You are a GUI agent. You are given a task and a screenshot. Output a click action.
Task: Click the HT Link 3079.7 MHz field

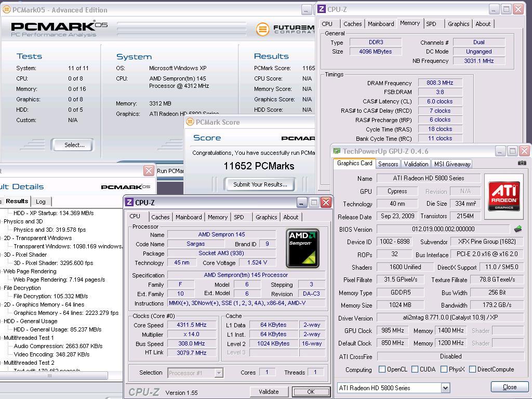point(192,353)
